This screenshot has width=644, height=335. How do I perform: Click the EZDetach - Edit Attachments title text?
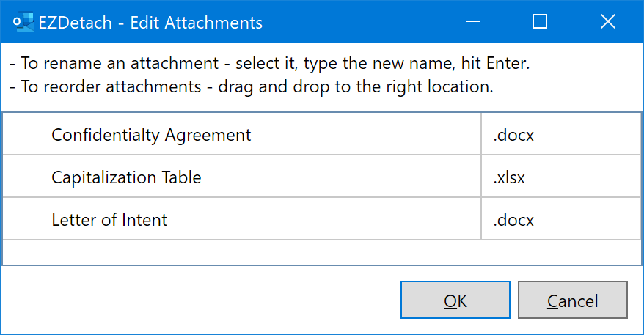pos(150,23)
